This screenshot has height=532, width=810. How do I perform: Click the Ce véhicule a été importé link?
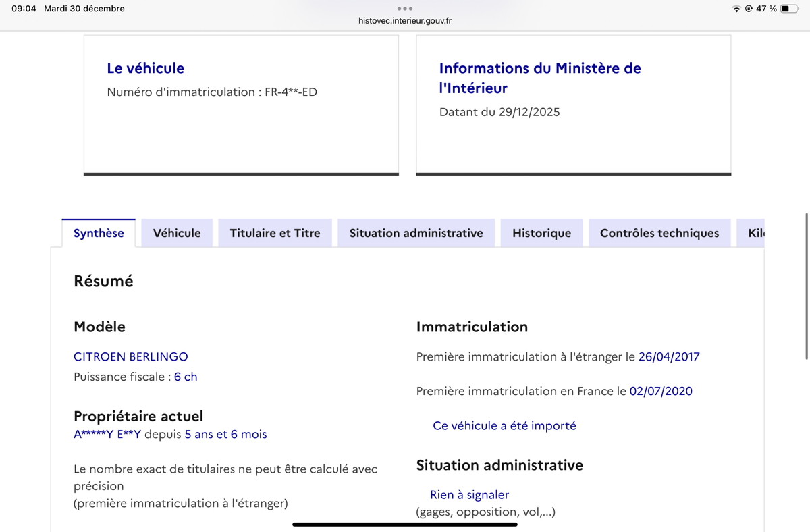[x=504, y=425]
